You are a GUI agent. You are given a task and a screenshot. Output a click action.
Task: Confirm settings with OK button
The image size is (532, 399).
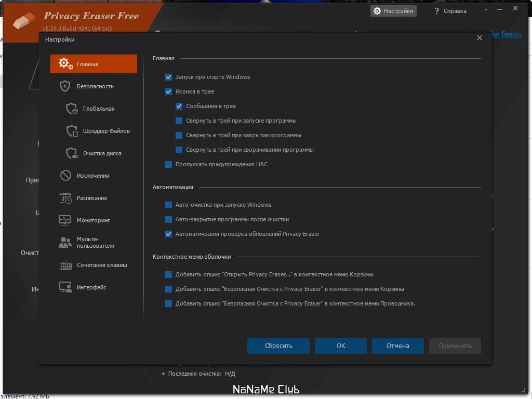coord(341,345)
